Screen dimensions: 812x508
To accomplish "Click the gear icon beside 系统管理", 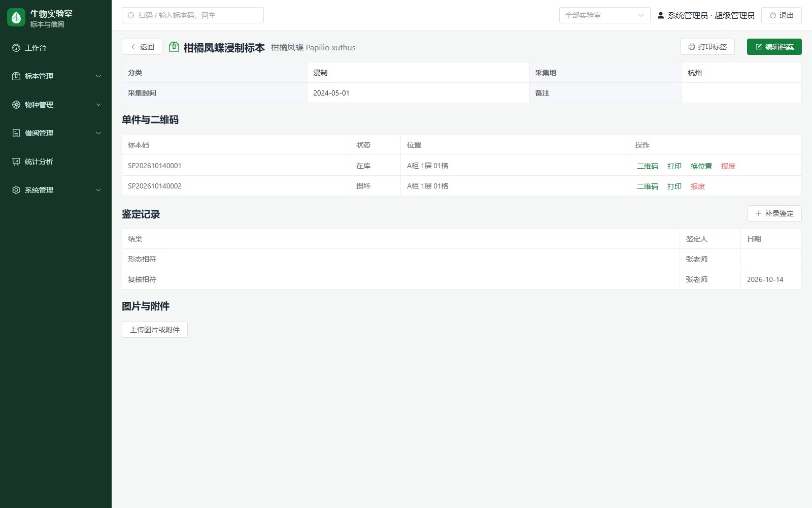I will click(16, 190).
